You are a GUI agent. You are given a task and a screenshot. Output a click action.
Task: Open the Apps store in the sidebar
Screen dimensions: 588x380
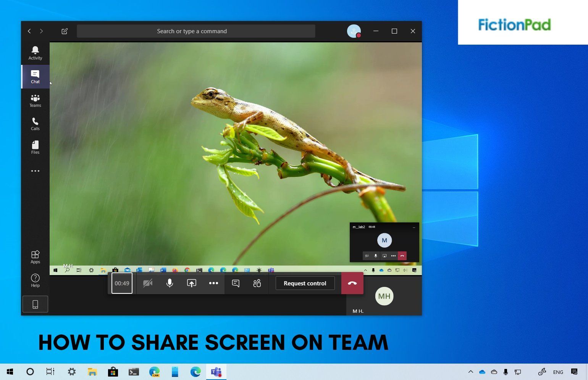tap(35, 257)
